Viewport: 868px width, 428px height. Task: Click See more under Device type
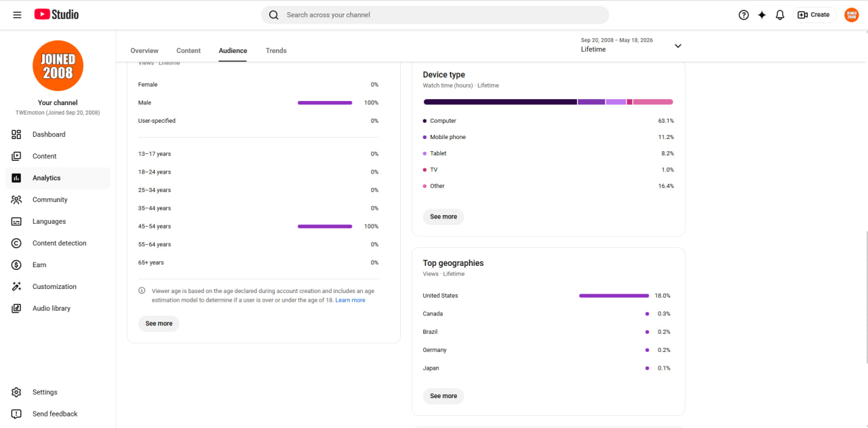443,217
